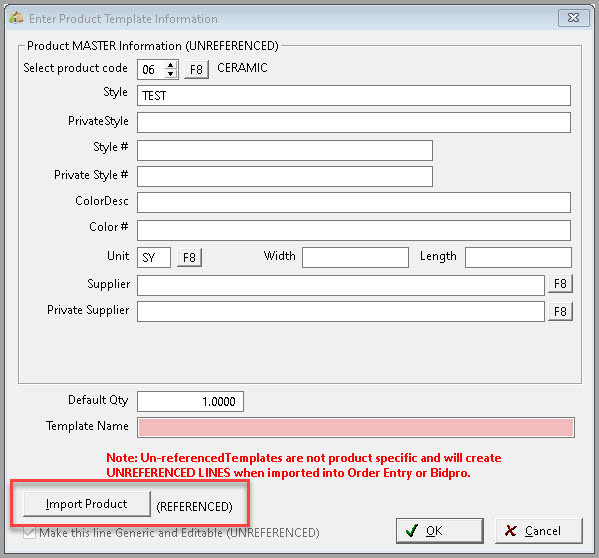This screenshot has width=599, height=558.
Task: Click into the Style field containing TEST
Action: point(354,95)
